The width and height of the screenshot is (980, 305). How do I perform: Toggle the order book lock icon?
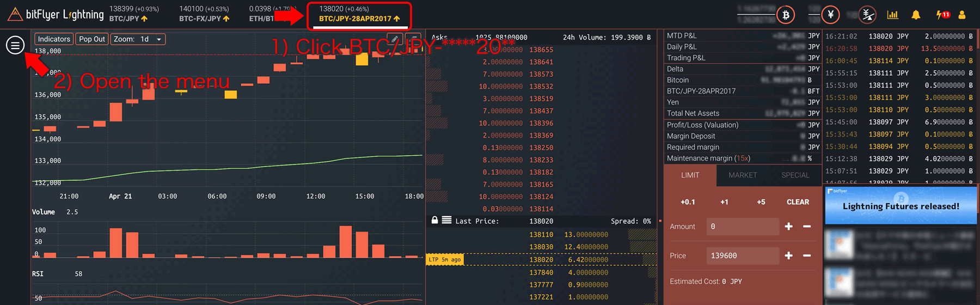coord(434,220)
